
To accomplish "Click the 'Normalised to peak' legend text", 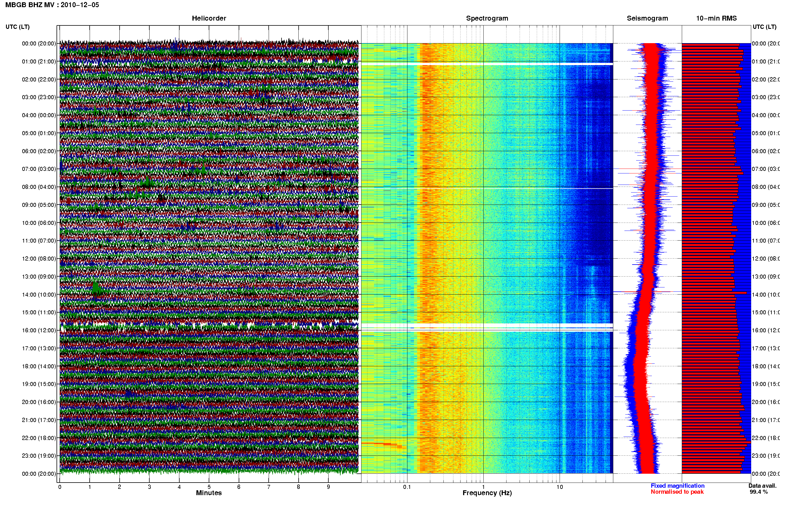I will coord(677,492).
